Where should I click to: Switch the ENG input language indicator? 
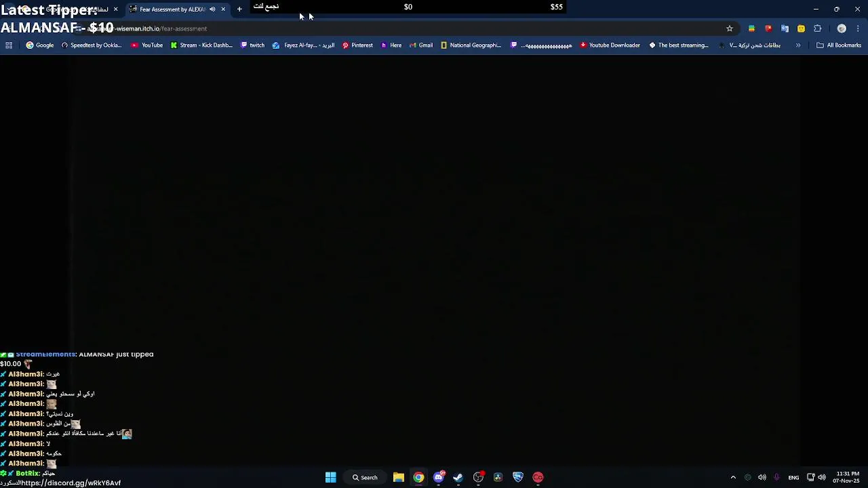pos(793,477)
